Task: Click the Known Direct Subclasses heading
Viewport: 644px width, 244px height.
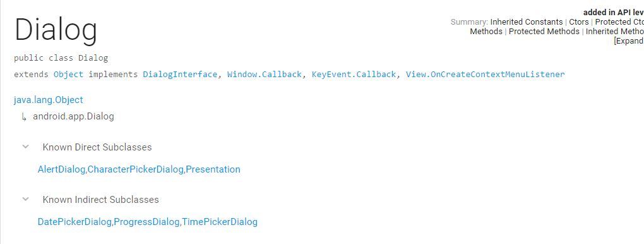Action: 97,147
